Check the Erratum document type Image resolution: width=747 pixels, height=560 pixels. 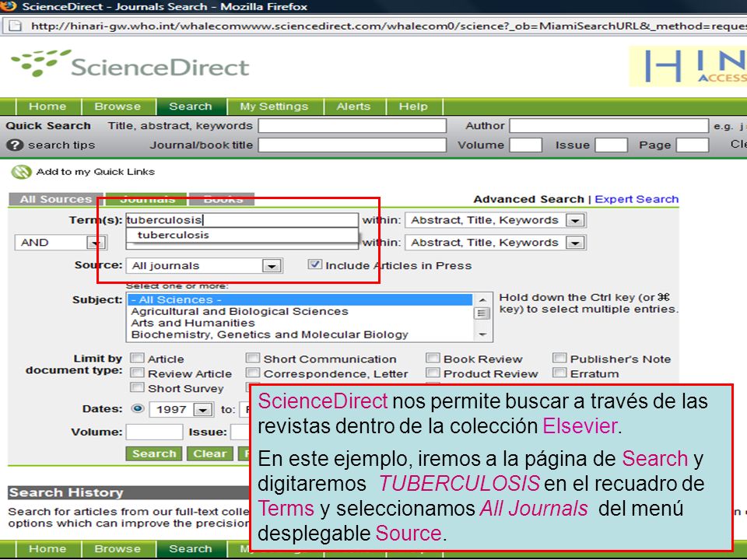(559, 373)
